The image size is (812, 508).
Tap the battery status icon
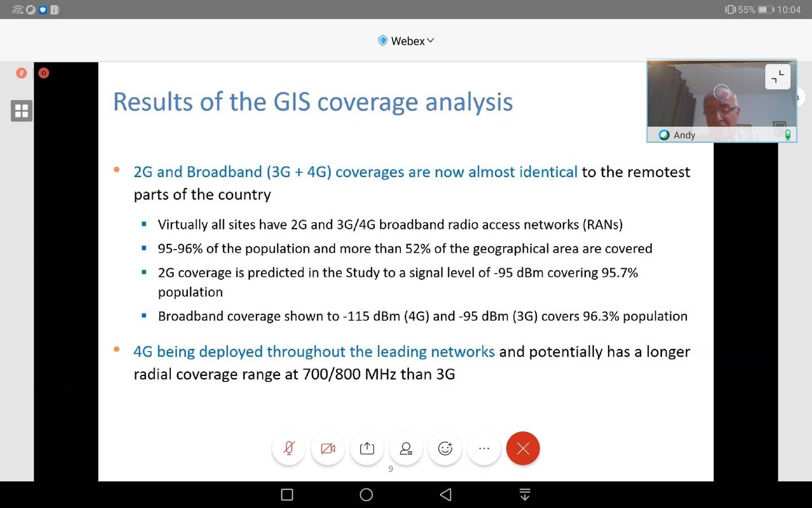(x=766, y=10)
